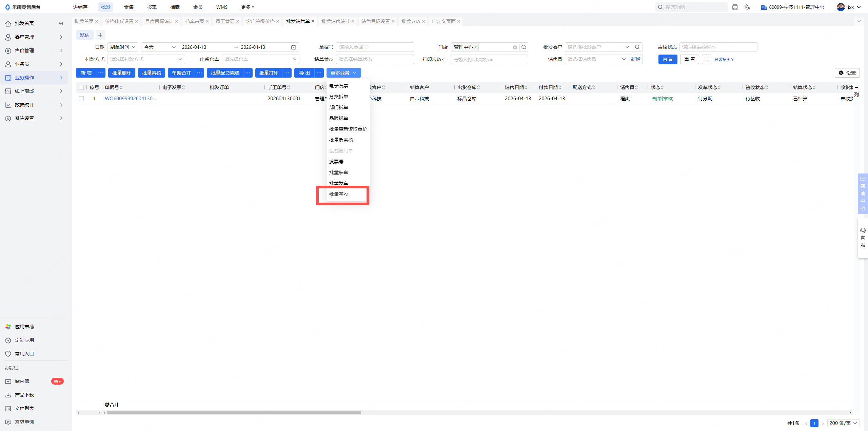The image size is (868, 431).
Task: Open the 200 条/页 page size dropdown
Action: pyautogui.click(x=843, y=423)
